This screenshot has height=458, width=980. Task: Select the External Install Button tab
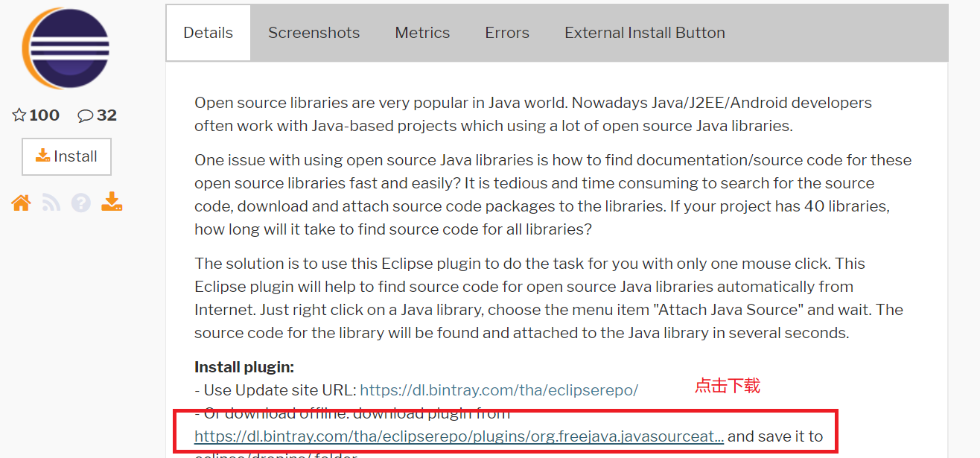(643, 32)
